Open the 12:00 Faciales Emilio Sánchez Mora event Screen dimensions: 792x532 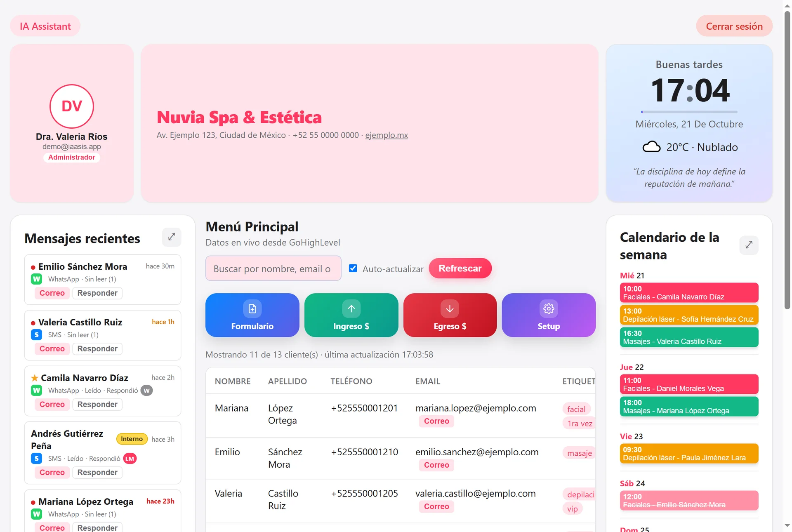pyautogui.click(x=689, y=501)
